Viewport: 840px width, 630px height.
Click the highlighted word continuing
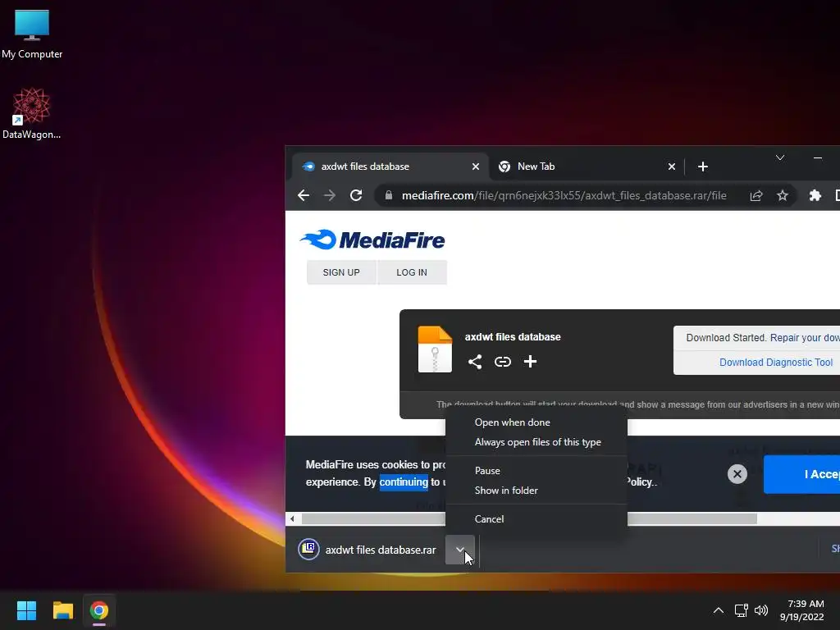pos(404,482)
